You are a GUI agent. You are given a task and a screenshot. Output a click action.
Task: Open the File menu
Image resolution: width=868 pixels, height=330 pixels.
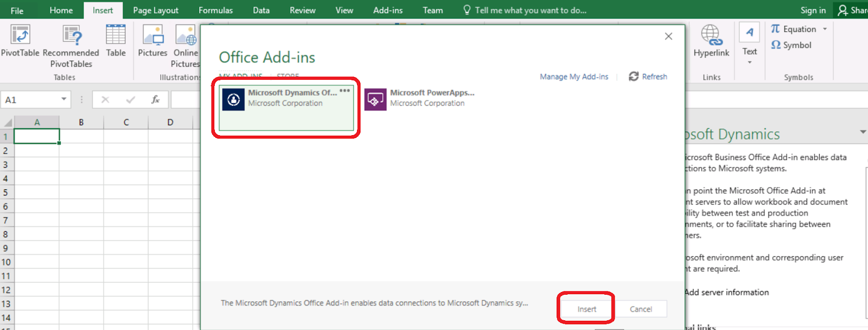(17, 10)
